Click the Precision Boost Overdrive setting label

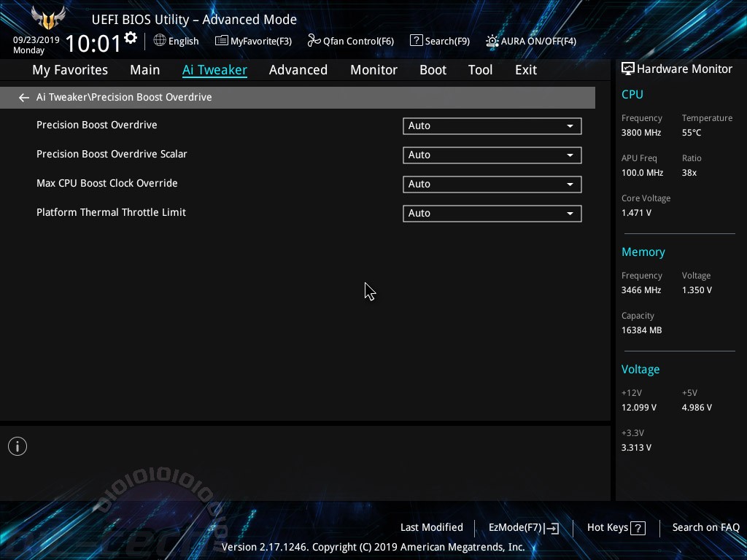(x=97, y=125)
